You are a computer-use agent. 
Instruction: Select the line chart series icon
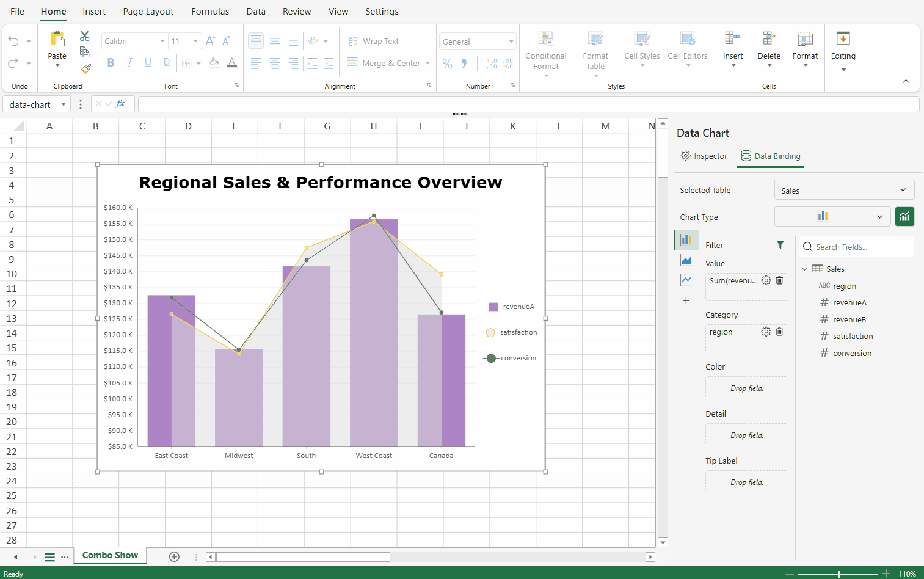686,280
